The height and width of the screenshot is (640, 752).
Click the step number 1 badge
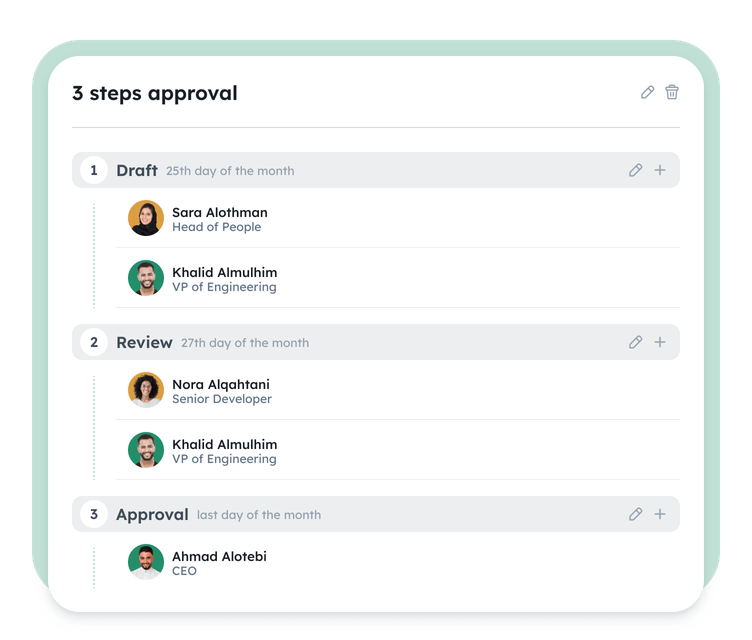tap(94, 171)
